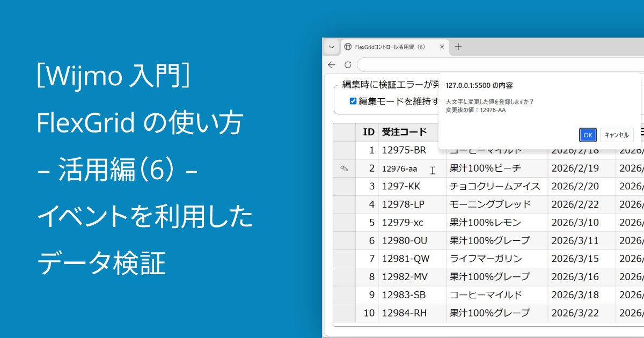Viewport: 644px width, 338px height.
Task: Select the cell 果汁100%ピーチ
Action: pos(497,168)
